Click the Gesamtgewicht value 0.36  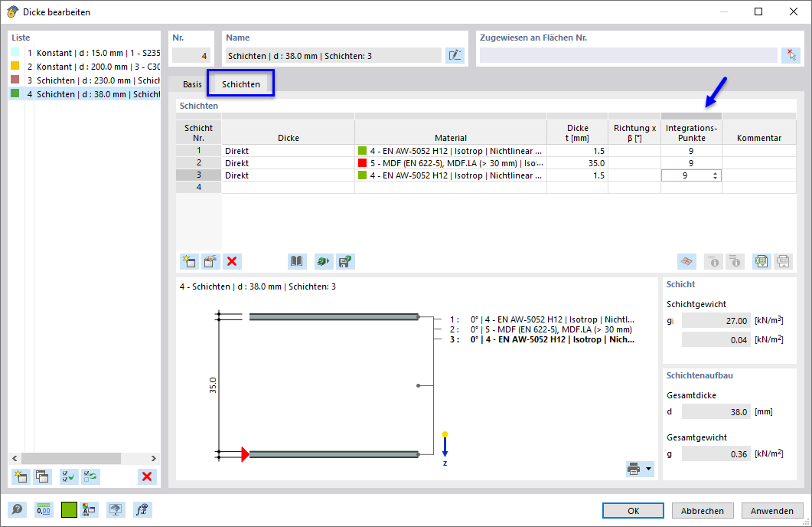pyautogui.click(x=716, y=454)
